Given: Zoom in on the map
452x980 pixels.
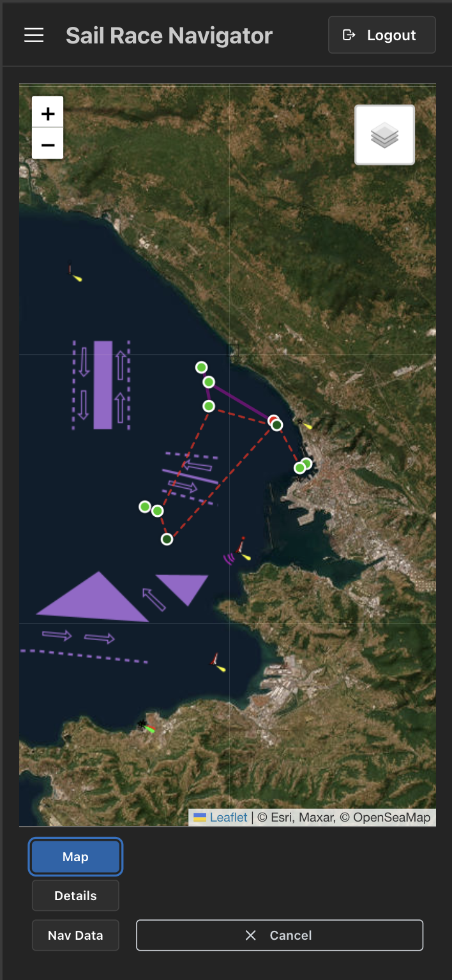Looking at the screenshot, I should [x=48, y=112].
